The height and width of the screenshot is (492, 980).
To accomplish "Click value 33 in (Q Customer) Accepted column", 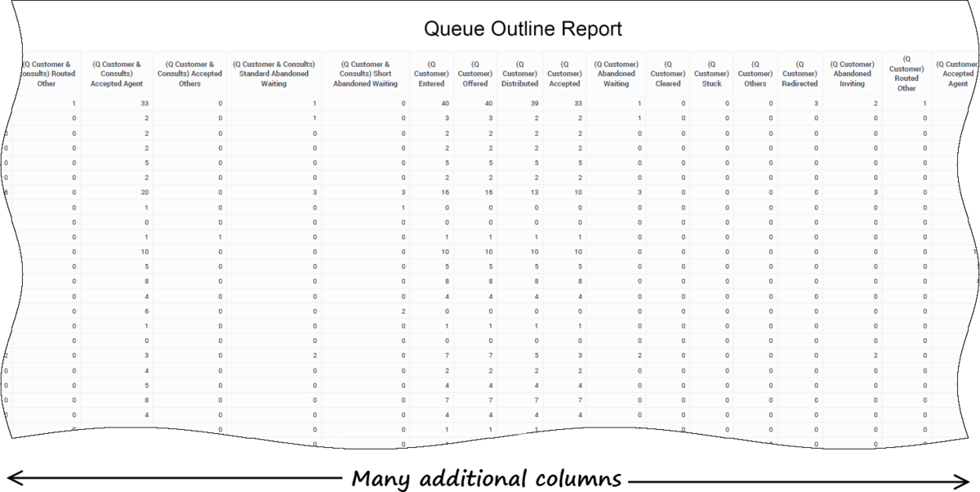I will click(577, 104).
